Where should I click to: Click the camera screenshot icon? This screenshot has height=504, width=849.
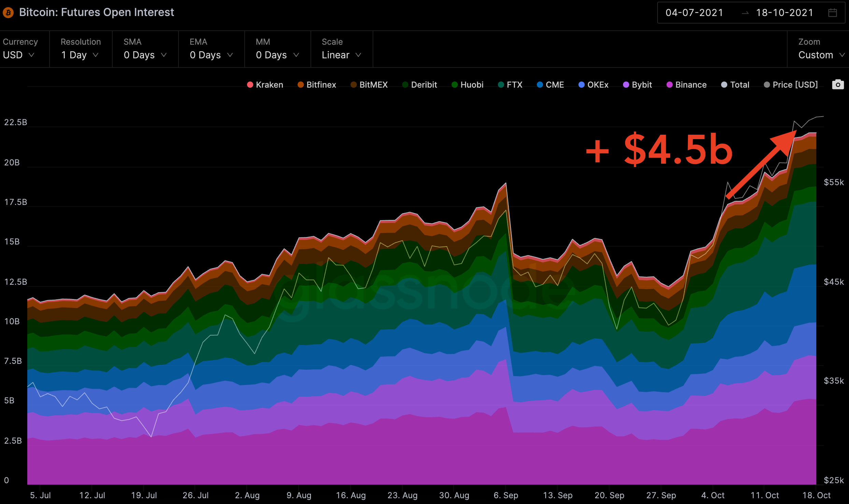click(x=838, y=85)
